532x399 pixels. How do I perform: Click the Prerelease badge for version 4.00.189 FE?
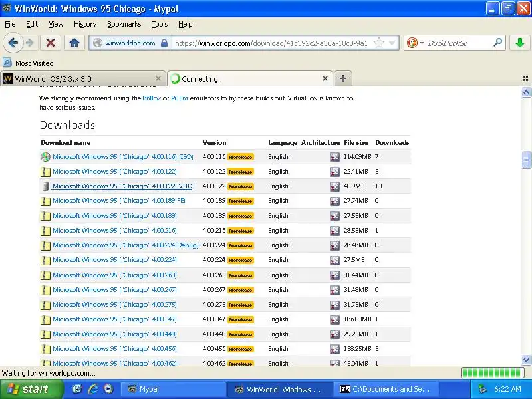click(x=241, y=201)
